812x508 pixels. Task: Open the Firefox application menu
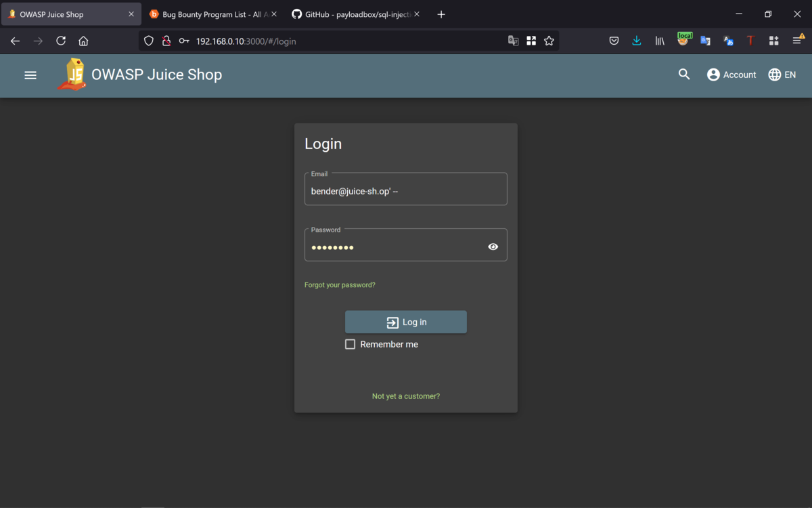coord(797,41)
